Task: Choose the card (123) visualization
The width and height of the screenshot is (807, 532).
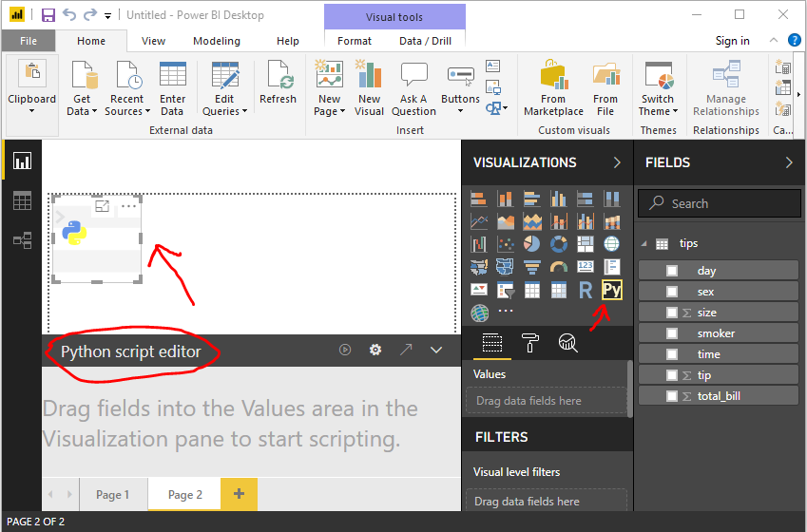Action: (586, 267)
